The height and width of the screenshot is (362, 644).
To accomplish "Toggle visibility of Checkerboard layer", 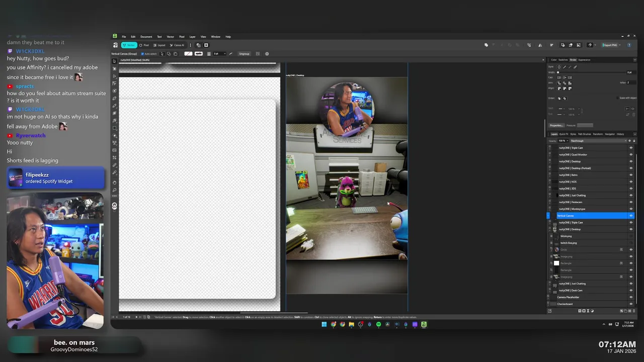I will pyautogui.click(x=631, y=304).
